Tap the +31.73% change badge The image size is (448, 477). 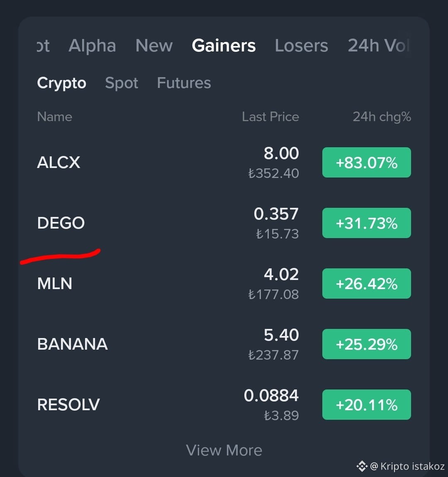point(367,223)
